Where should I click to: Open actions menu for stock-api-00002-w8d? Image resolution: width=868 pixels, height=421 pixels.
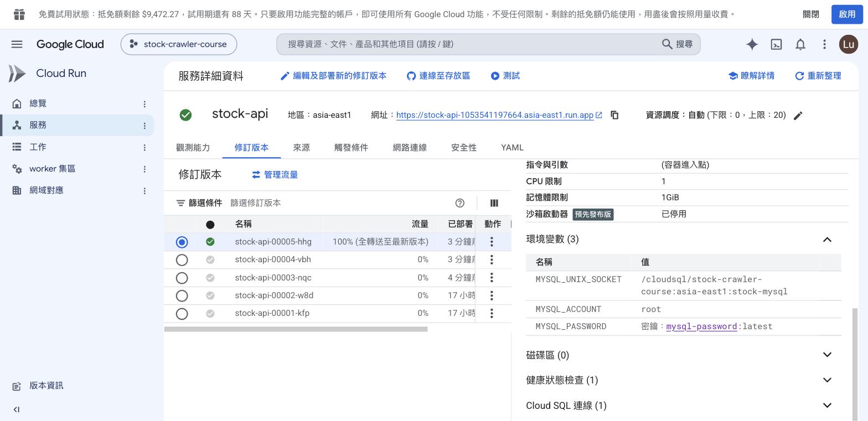492,295
